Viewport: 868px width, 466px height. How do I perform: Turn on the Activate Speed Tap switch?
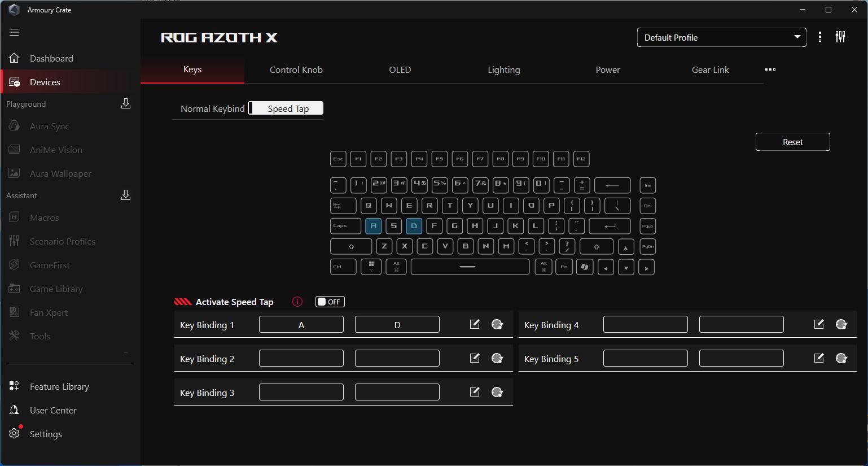[330, 302]
